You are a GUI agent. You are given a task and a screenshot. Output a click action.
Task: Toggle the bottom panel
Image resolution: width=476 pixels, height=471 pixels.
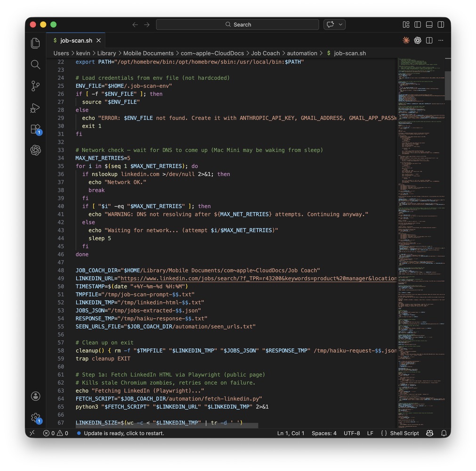(x=429, y=24)
